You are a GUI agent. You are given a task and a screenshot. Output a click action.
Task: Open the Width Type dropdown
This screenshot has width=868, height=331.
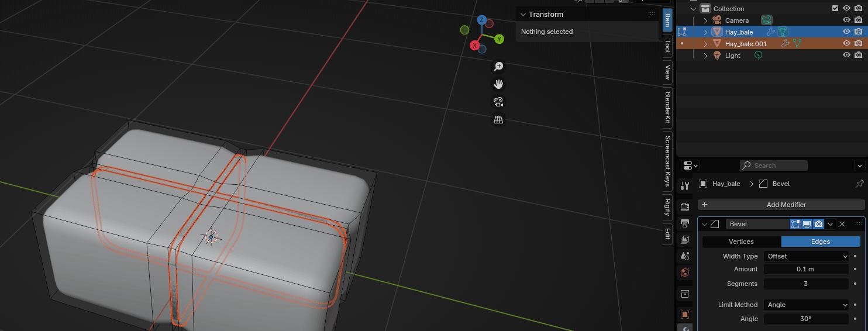point(806,256)
